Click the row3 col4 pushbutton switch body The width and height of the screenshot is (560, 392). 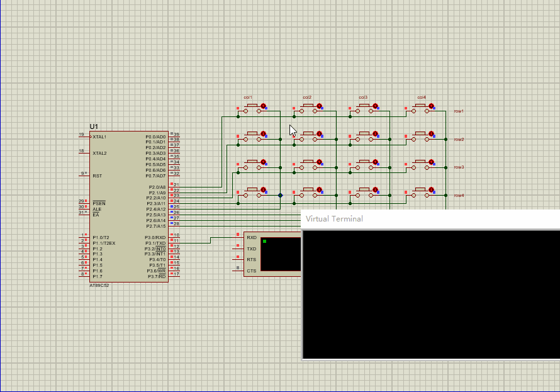(420, 165)
